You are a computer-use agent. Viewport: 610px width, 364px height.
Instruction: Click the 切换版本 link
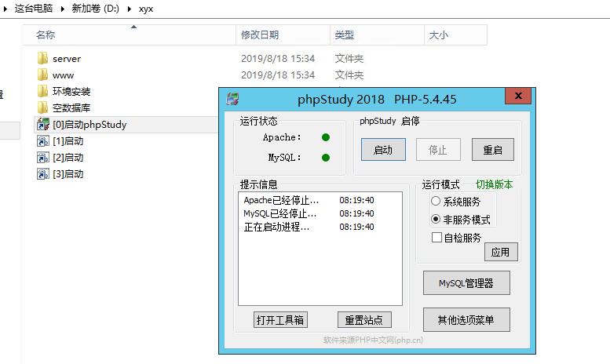(x=494, y=185)
